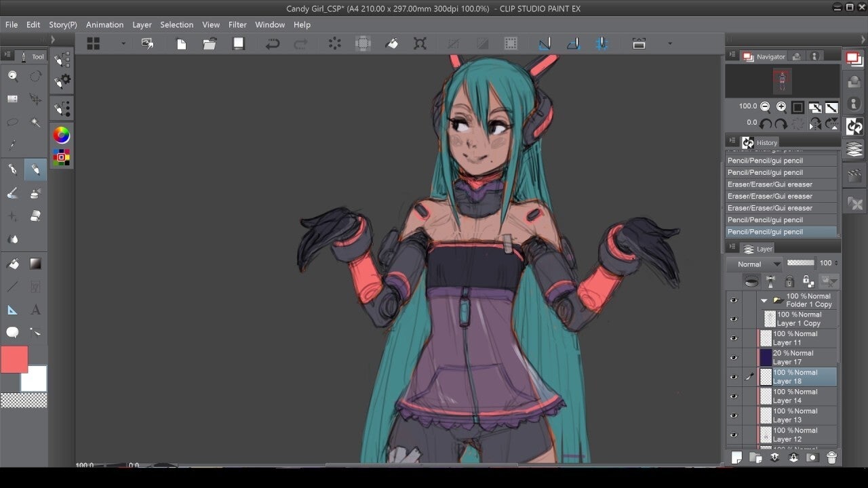Select the highlighted Pencil tool
This screenshot has height=488, width=868.
click(x=35, y=169)
